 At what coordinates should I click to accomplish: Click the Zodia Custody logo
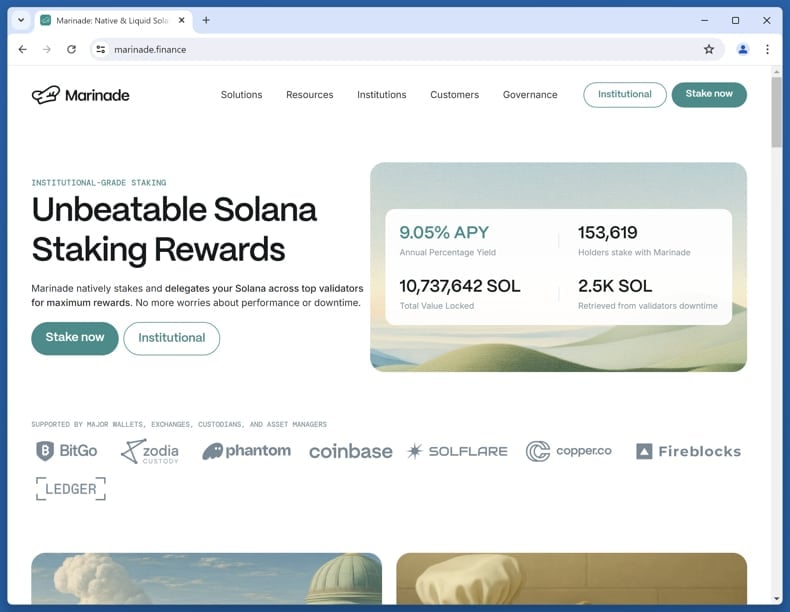pos(150,451)
